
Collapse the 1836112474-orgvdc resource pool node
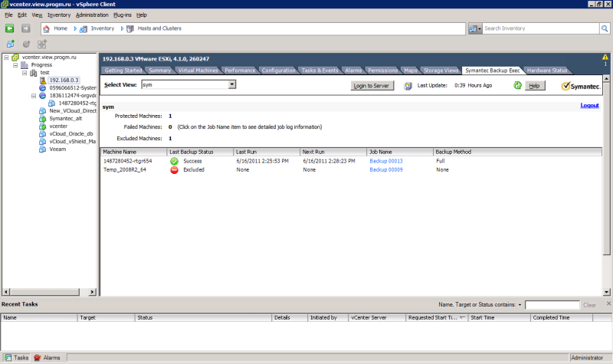pyautogui.click(x=34, y=96)
